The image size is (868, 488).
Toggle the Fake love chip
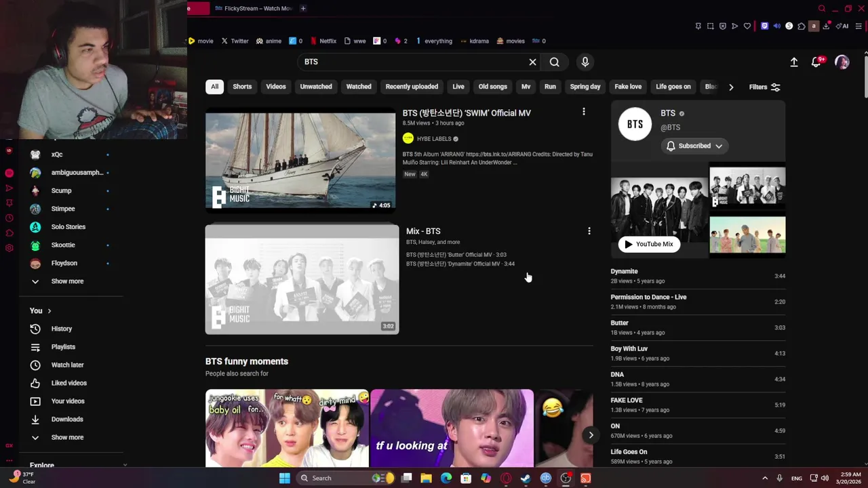[628, 87]
